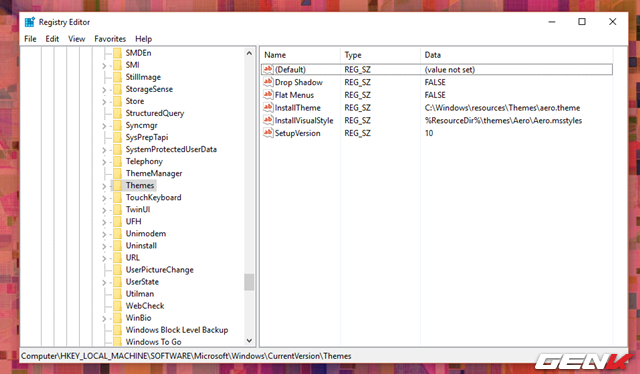Viewport: 640px width, 374px height.
Task: Open the Favorites menu
Action: 110,39
